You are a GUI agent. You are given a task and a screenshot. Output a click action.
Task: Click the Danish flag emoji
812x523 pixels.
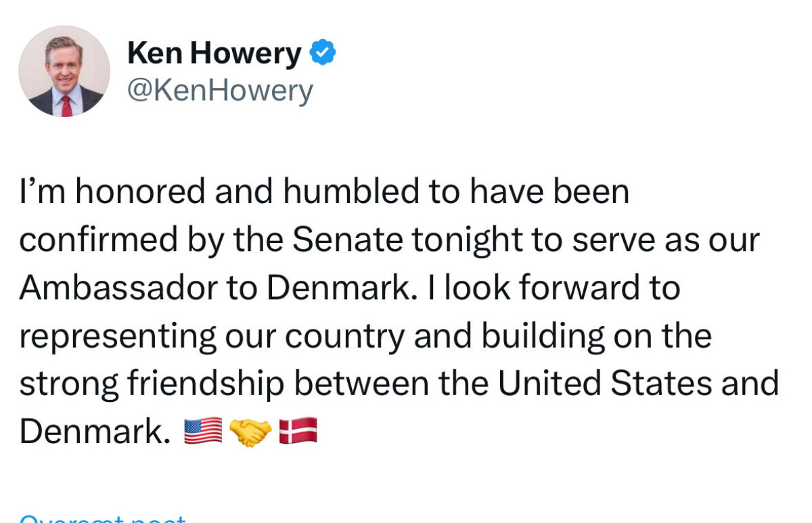click(x=298, y=431)
